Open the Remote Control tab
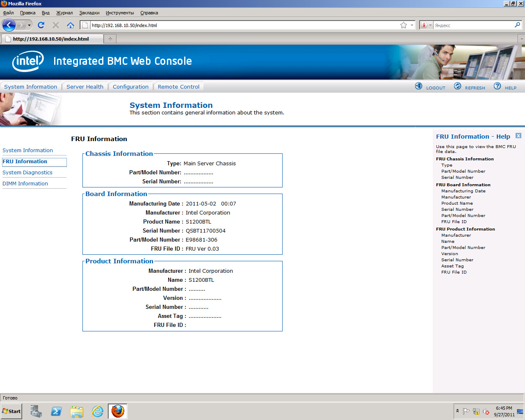525x420 pixels. click(x=178, y=87)
